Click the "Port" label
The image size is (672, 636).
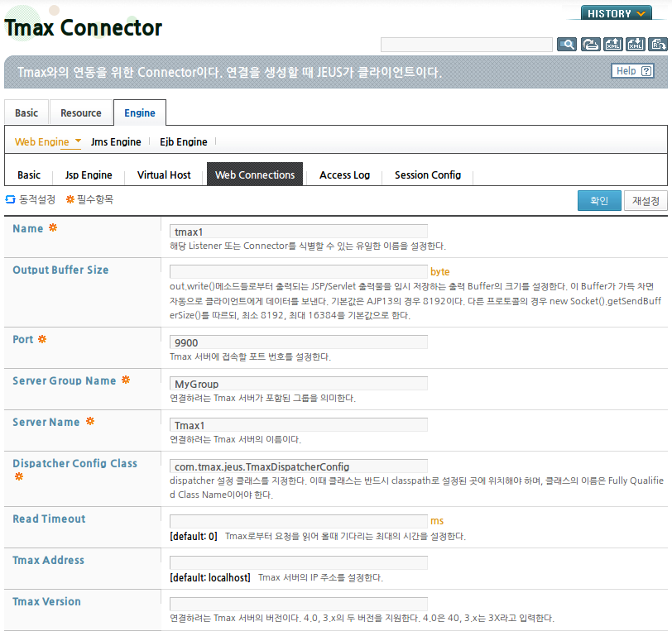(22, 340)
